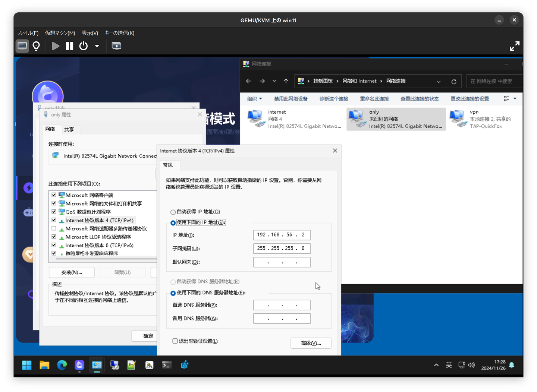Click the VM power shutdown icon
This screenshot has width=537, height=392.
tap(84, 46)
